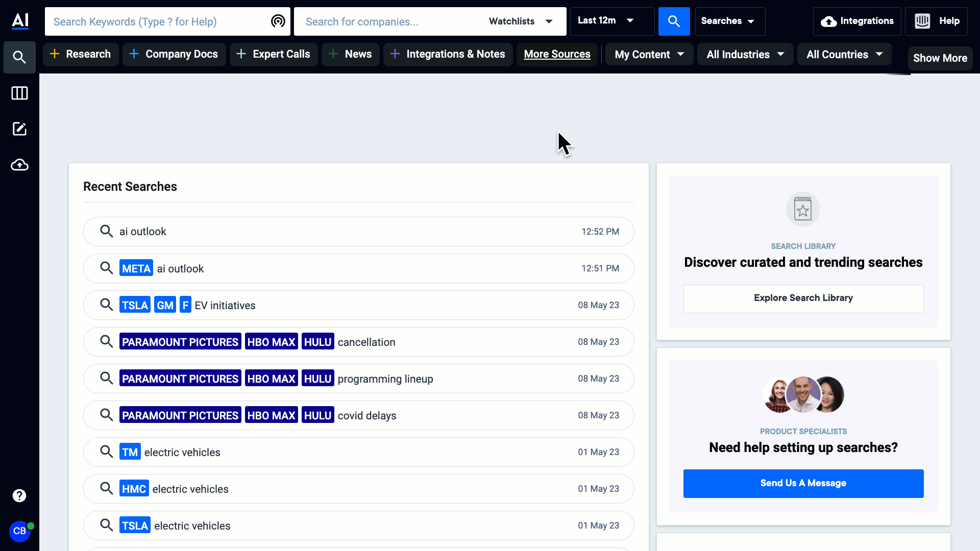Click magnifier icon in programming lineup row

[106, 378]
